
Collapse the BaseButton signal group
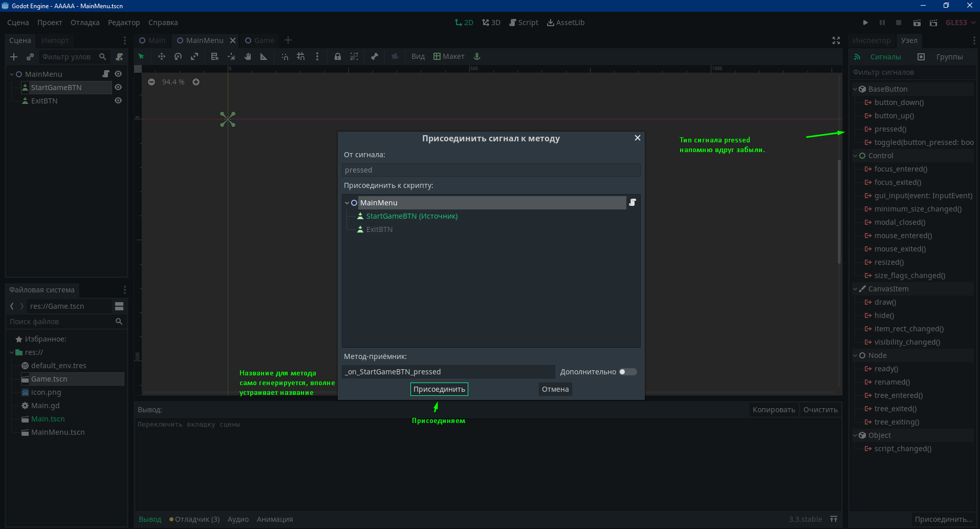855,89
